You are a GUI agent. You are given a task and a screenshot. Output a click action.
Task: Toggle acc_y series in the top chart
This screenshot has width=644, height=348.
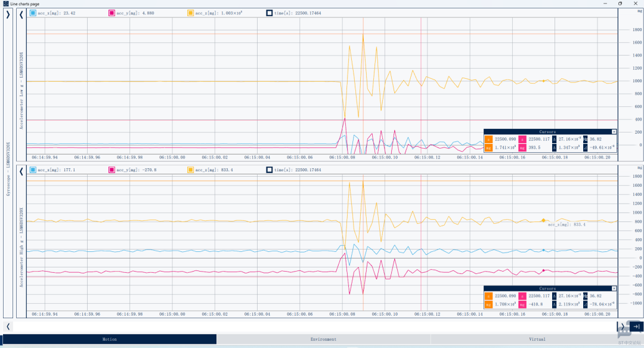(112, 13)
